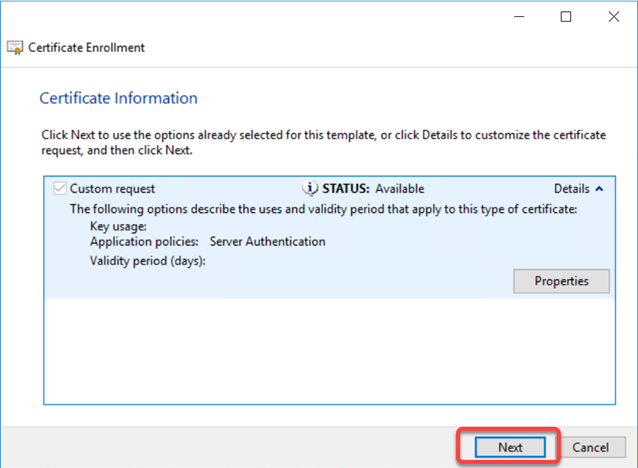
Task: Toggle the Custom request checkbox
Action: 60,189
